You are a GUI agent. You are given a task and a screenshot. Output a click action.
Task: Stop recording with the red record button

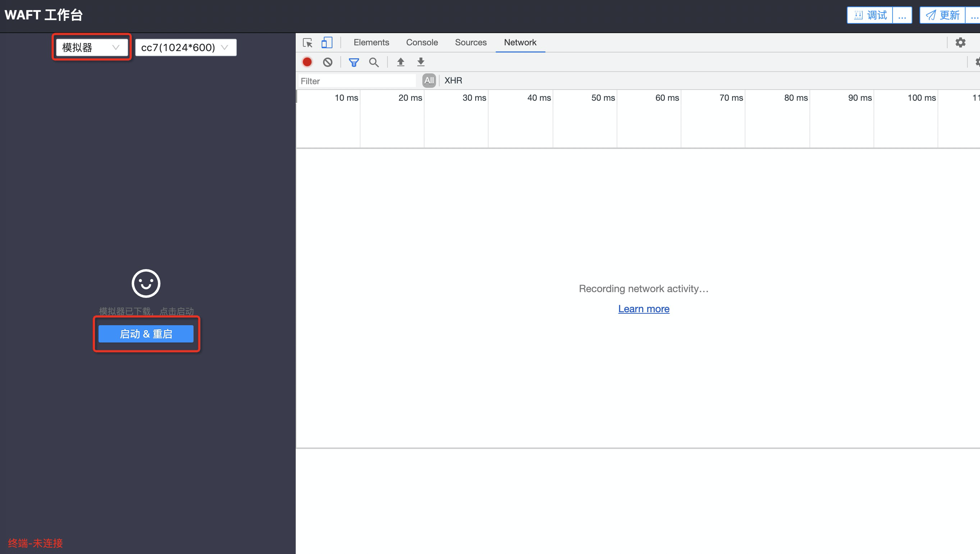click(x=307, y=62)
